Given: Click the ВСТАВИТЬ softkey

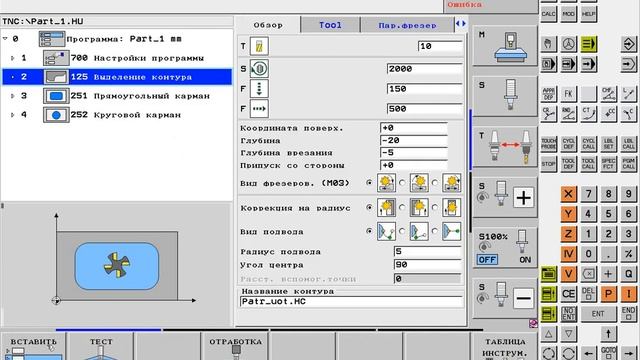Looking at the screenshot, I should (x=33, y=347).
